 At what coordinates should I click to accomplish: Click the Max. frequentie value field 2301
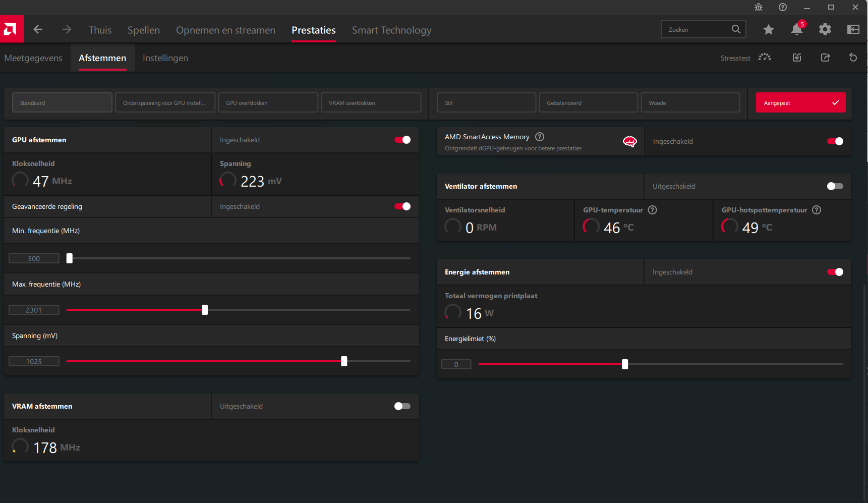(x=34, y=310)
